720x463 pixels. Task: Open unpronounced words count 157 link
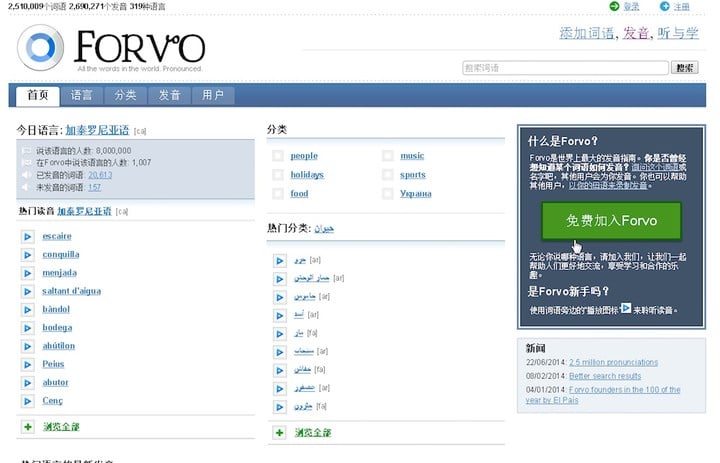[95, 187]
